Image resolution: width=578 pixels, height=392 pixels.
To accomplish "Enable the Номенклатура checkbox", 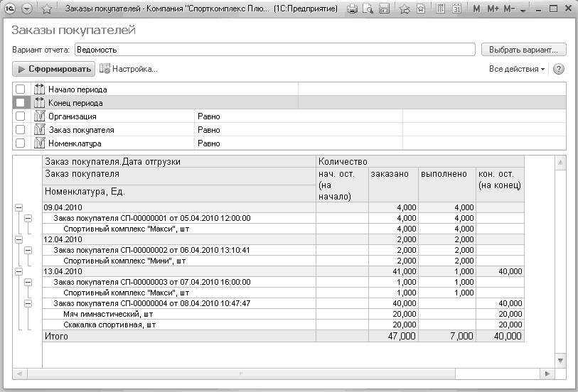I will point(21,143).
